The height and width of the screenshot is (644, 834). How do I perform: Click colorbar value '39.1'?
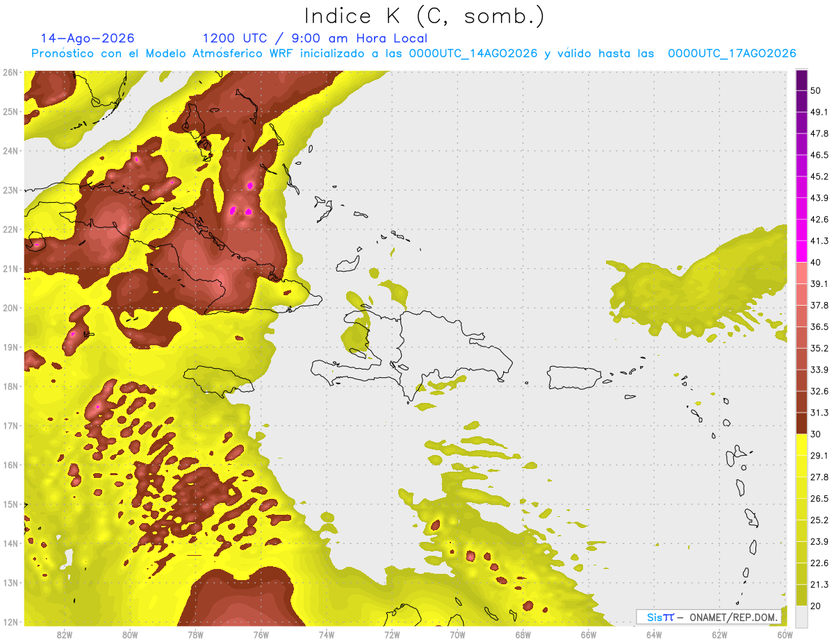click(x=819, y=284)
